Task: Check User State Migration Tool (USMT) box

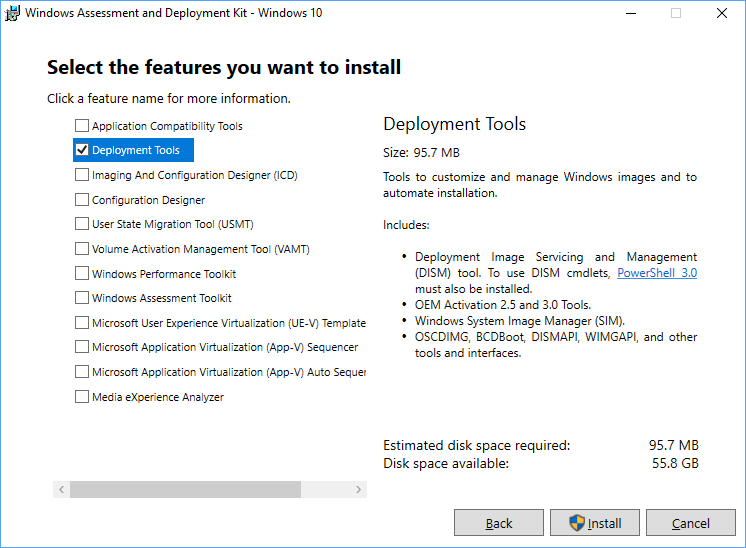Action: pyautogui.click(x=82, y=224)
